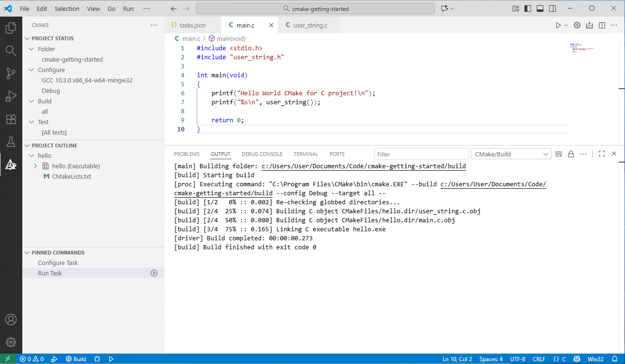625x364 pixels.
Task: Open the CMake/Build output channel dropdown
Action: 511,154
